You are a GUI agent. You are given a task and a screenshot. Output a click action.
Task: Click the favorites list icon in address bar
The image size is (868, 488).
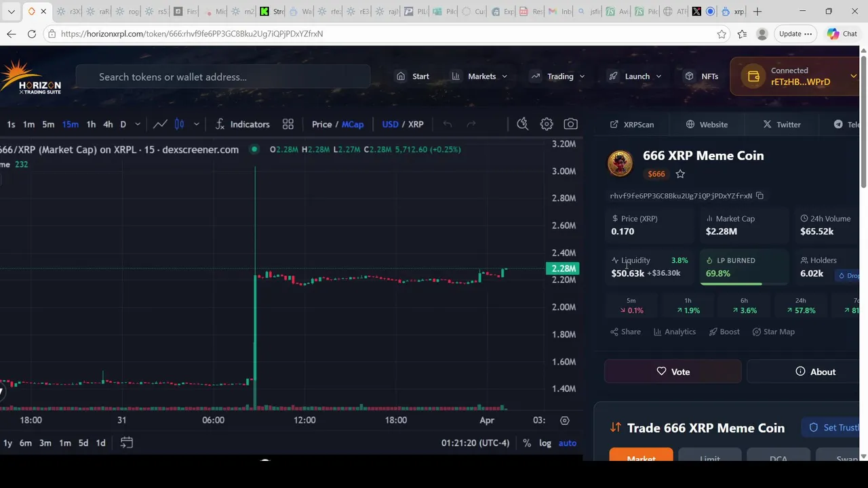pos(742,34)
